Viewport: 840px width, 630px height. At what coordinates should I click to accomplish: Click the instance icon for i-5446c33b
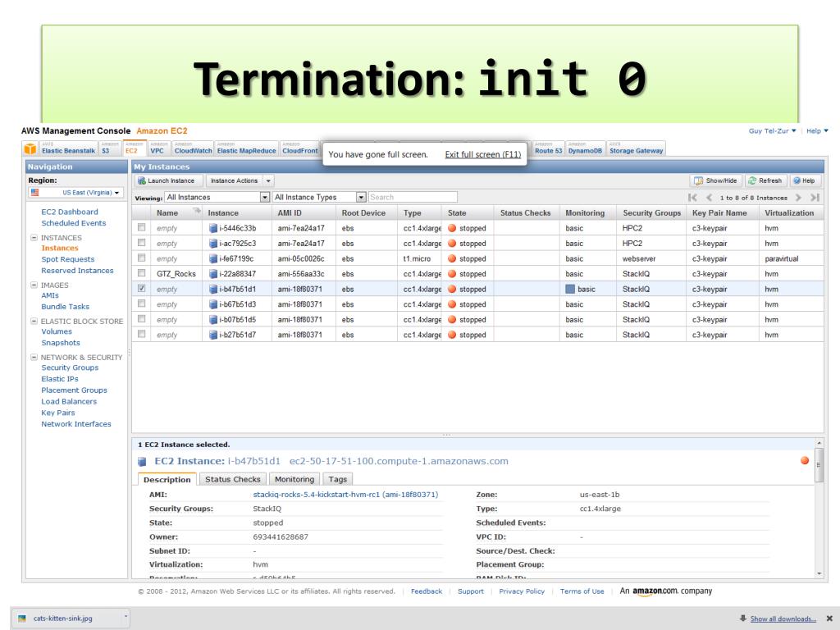(x=213, y=228)
